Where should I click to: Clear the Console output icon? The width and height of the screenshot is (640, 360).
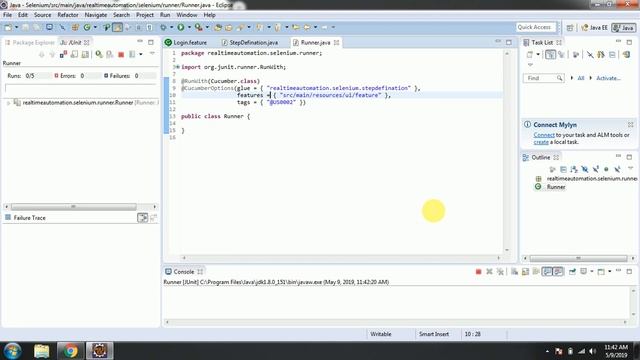pyautogui.click(x=514, y=271)
